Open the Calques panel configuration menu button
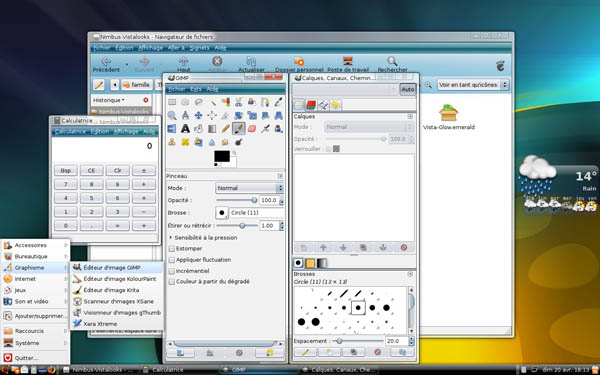This screenshot has height=375, width=600. [410, 116]
